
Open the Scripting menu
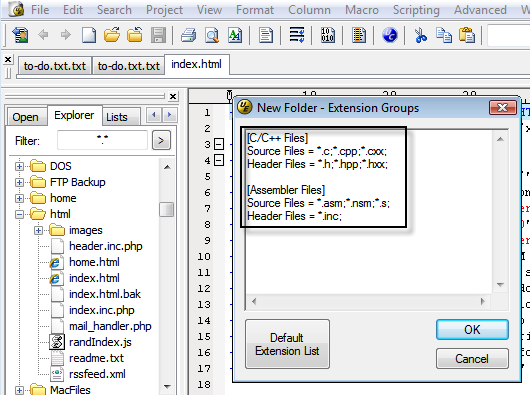416,10
